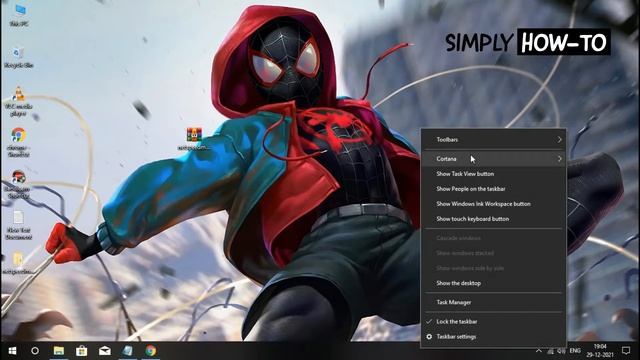Select the New Text Document desktop file

coord(19,225)
